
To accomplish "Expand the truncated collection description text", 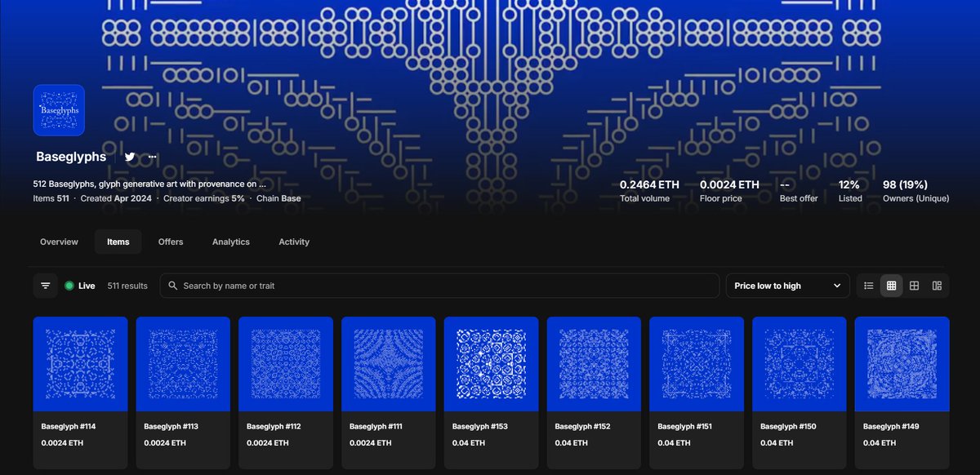I will 150,184.
